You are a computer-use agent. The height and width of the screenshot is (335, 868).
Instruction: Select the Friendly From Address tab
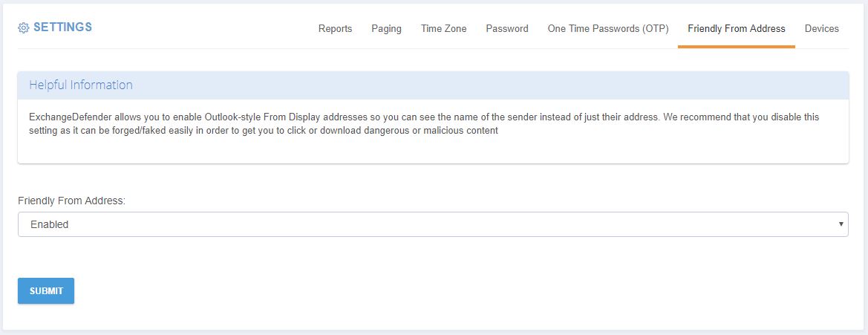point(737,29)
